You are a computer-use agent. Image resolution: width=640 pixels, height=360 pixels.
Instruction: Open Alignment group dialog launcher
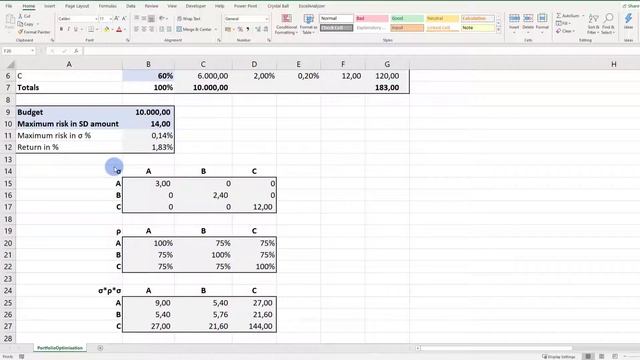click(x=219, y=40)
